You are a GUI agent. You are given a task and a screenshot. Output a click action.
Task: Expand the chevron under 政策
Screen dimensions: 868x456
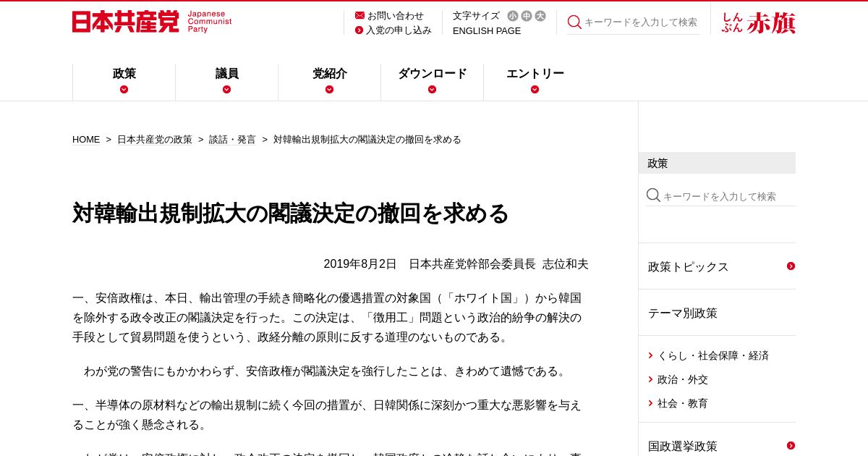[x=124, y=89]
